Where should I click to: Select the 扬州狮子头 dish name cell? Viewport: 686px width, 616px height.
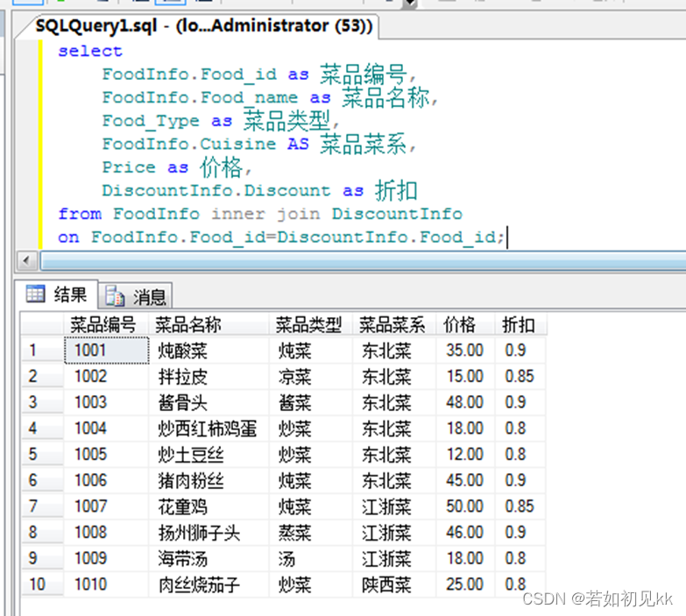(x=209, y=533)
